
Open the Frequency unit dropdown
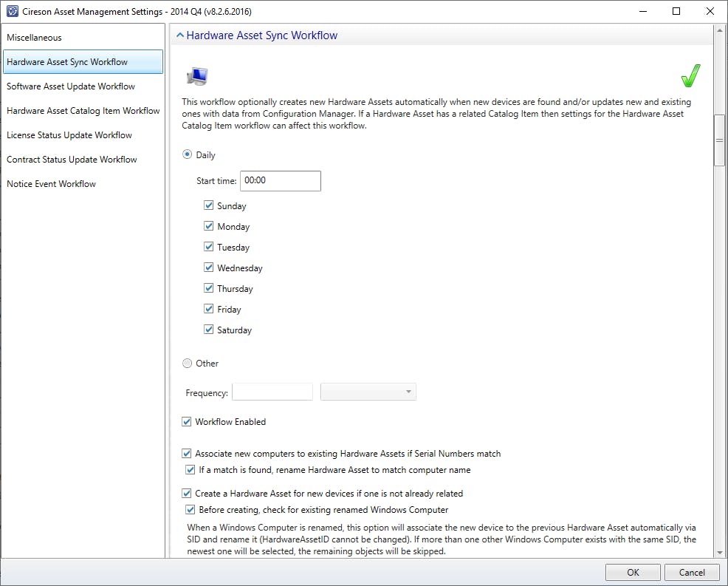[x=368, y=392]
